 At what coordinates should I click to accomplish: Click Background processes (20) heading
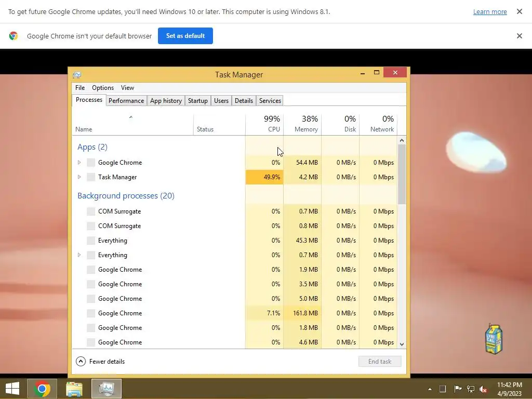(126, 196)
